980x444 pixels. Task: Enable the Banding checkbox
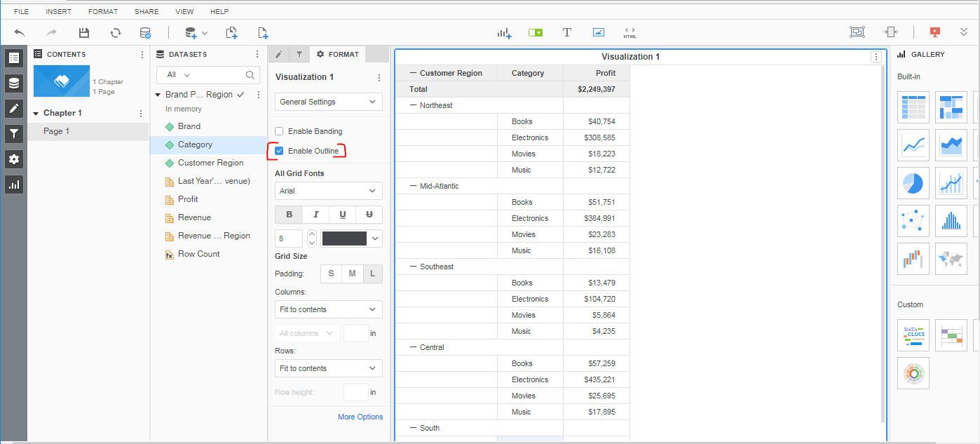coord(278,131)
